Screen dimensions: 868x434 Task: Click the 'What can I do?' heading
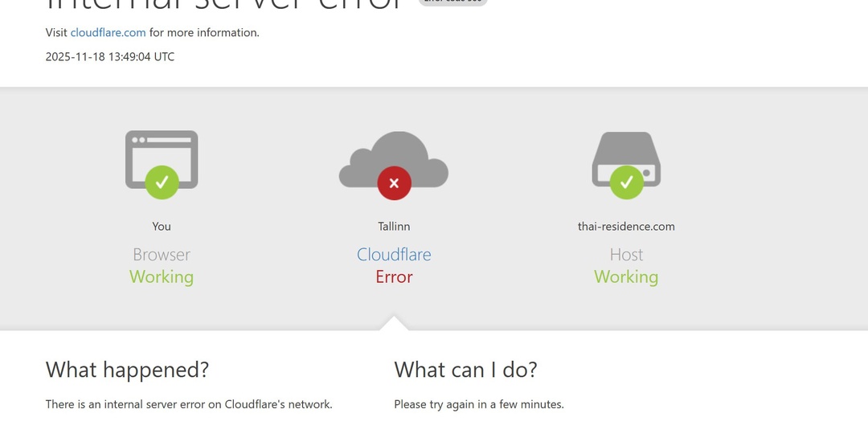(465, 370)
